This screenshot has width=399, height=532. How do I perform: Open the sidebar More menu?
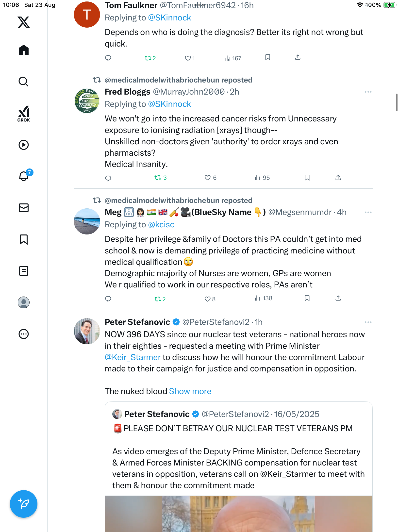point(24,334)
